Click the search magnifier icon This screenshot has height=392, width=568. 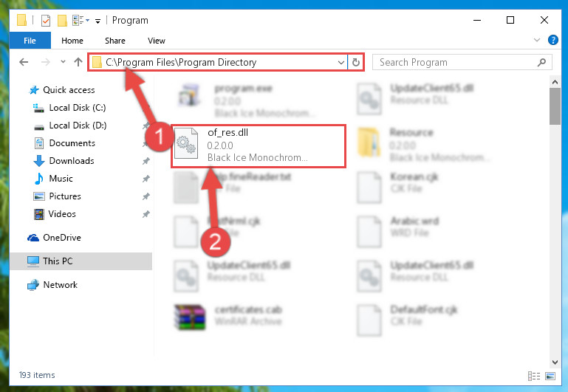541,63
